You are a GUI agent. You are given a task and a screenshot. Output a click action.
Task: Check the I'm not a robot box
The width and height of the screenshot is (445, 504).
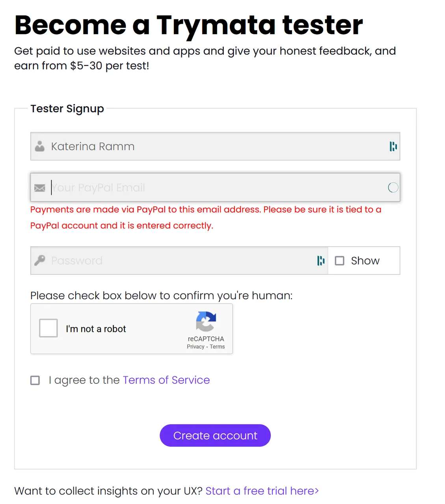[x=48, y=328]
